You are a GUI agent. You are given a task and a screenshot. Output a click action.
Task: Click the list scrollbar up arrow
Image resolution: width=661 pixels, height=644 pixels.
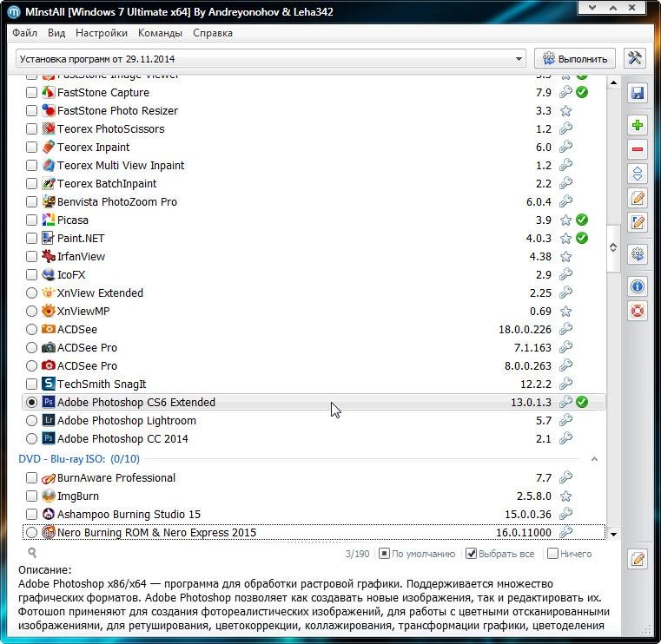pos(613,82)
